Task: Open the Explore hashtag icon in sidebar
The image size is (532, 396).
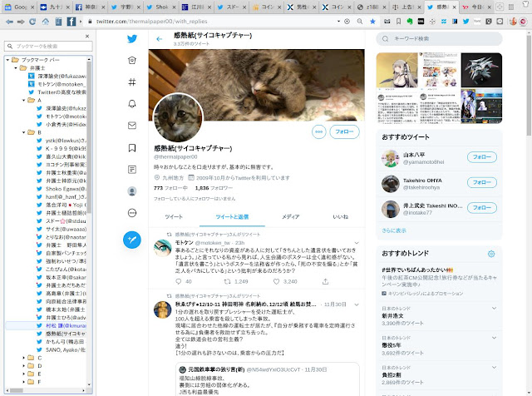Action: tap(132, 82)
